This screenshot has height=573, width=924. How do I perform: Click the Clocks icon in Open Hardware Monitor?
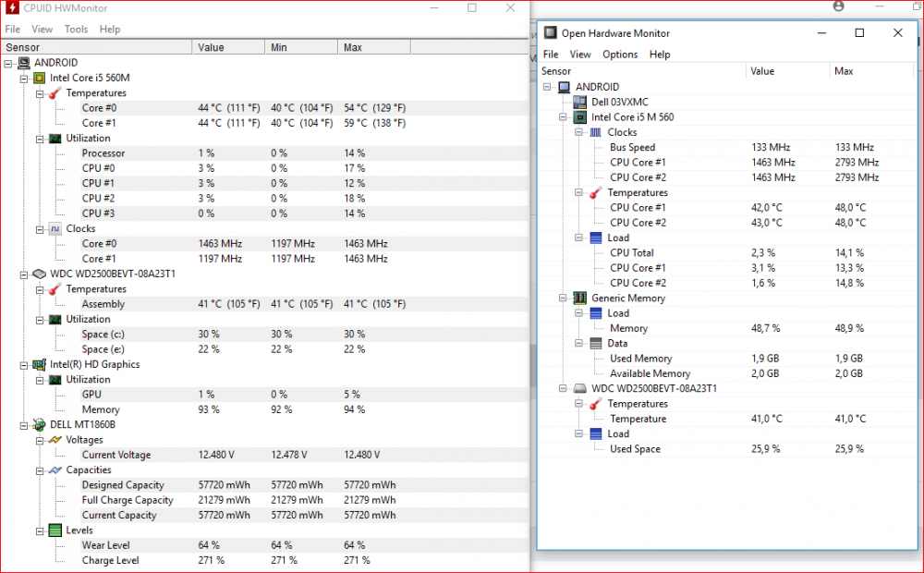pos(596,132)
